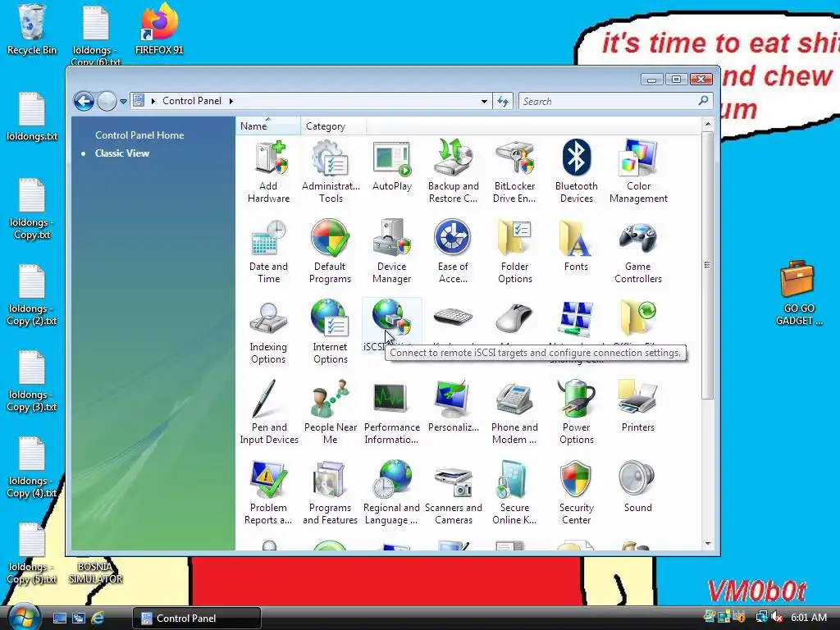This screenshot has width=840, height=630.
Task: Click the search magnifier icon
Action: click(x=703, y=101)
